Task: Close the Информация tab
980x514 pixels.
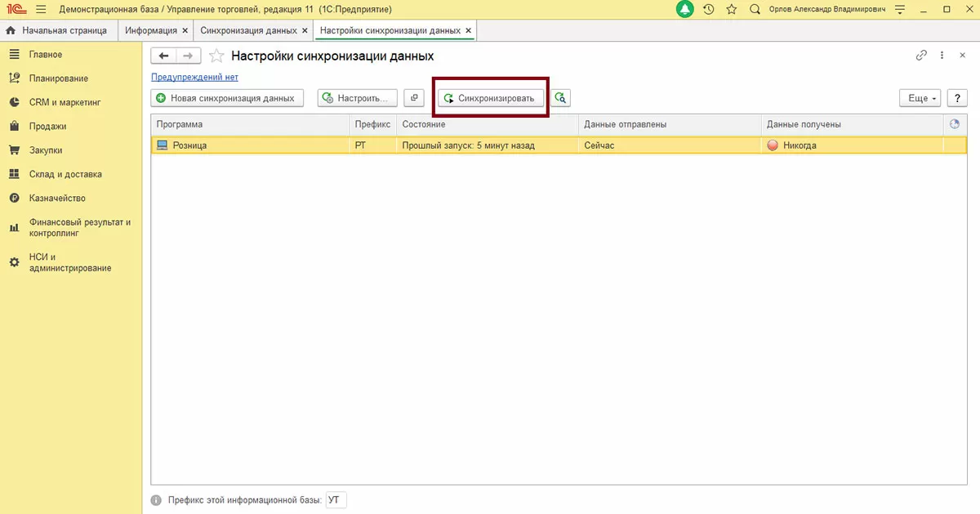Action: (x=185, y=30)
